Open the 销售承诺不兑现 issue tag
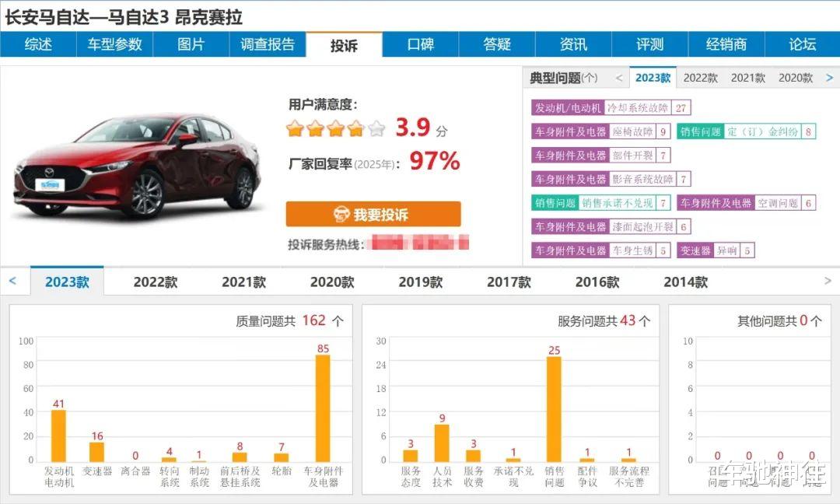This screenshot has width=840, height=504. pos(601,203)
